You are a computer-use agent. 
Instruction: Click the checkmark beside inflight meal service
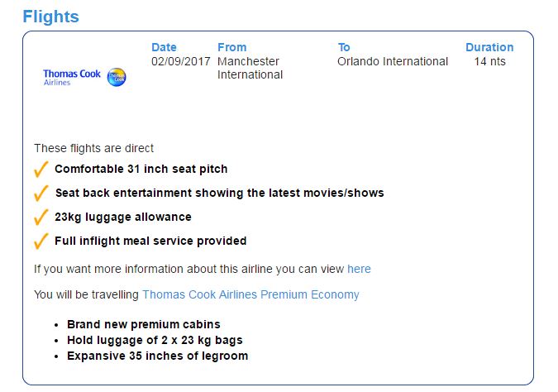(41, 241)
